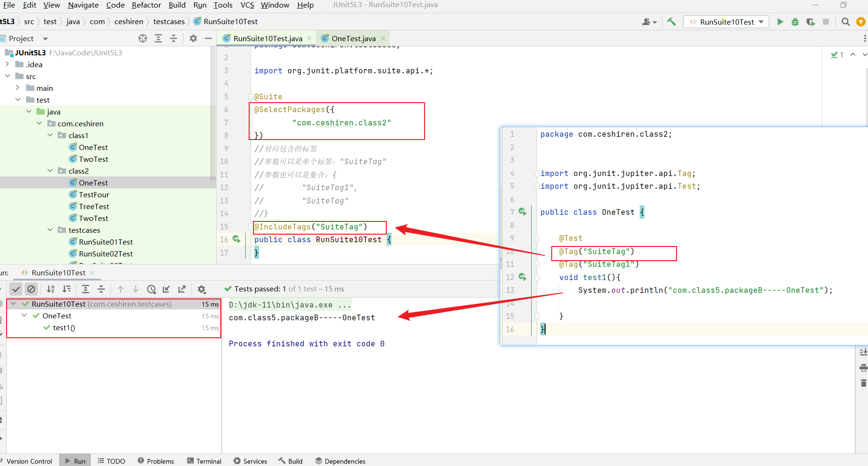
Task: Open Search Everywhere magnifier icon
Action: (x=846, y=22)
